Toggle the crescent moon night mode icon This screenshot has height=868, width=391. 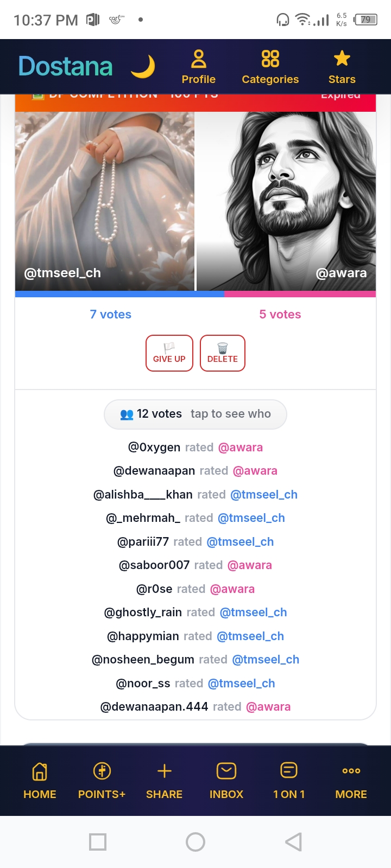[x=143, y=67]
